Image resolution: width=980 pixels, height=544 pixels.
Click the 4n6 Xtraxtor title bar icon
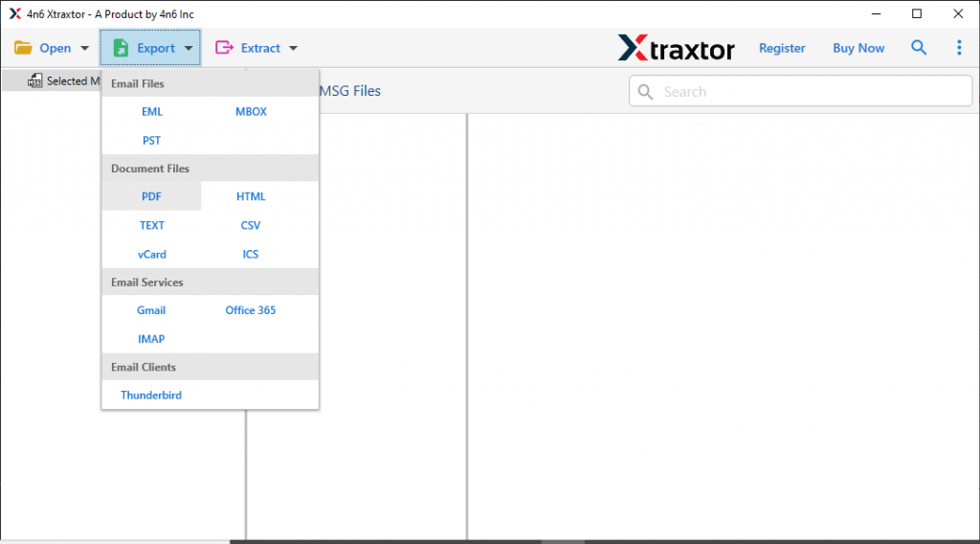pos(15,13)
